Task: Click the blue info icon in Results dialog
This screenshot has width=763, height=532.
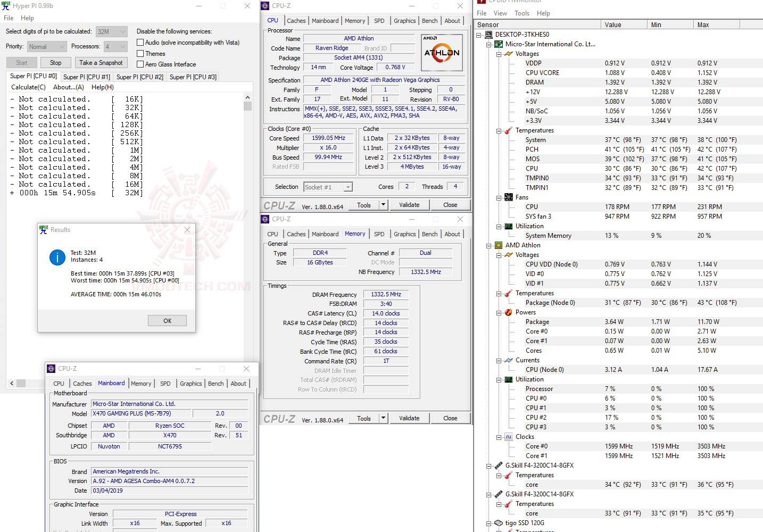Action: [57, 257]
